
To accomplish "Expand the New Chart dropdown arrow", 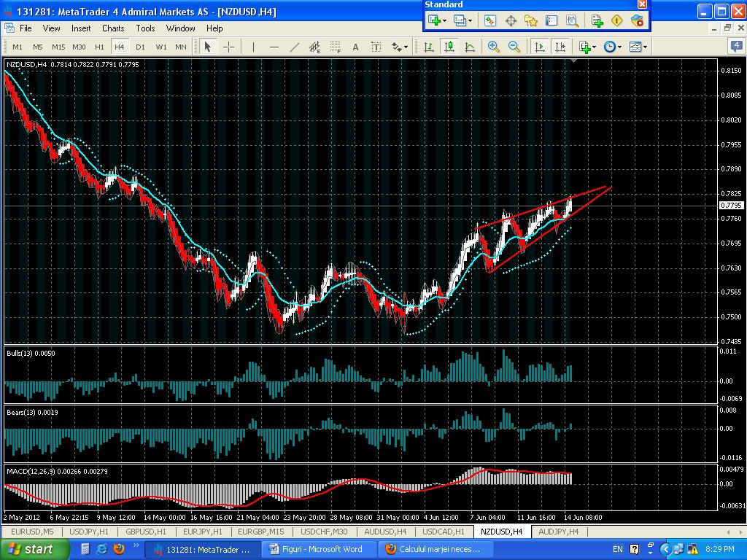I will pos(444,21).
